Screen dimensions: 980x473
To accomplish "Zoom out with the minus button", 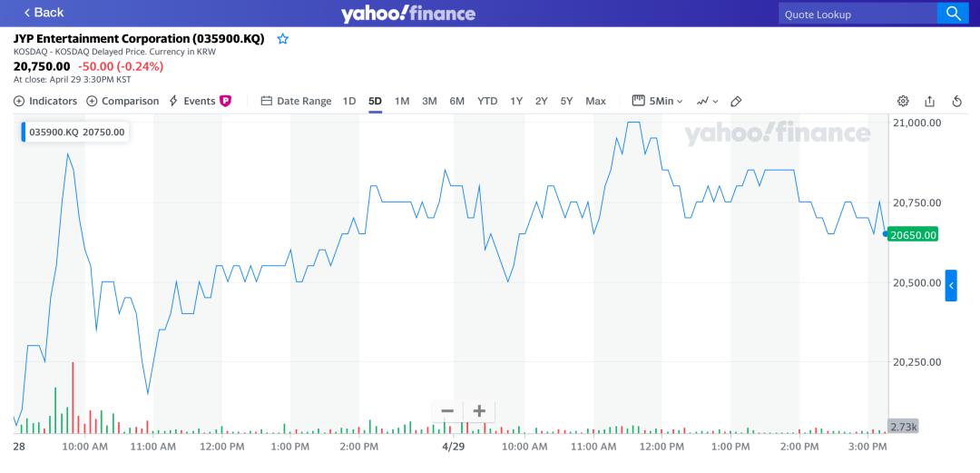I will (x=447, y=411).
